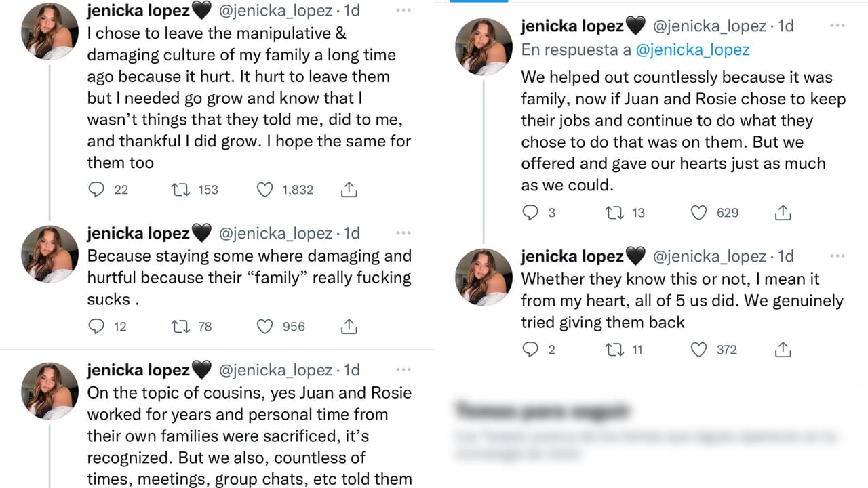Image resolution: width=868 pixels, height=488 pixels.
Task: Toggle the like showing 629
Action: 698,213
